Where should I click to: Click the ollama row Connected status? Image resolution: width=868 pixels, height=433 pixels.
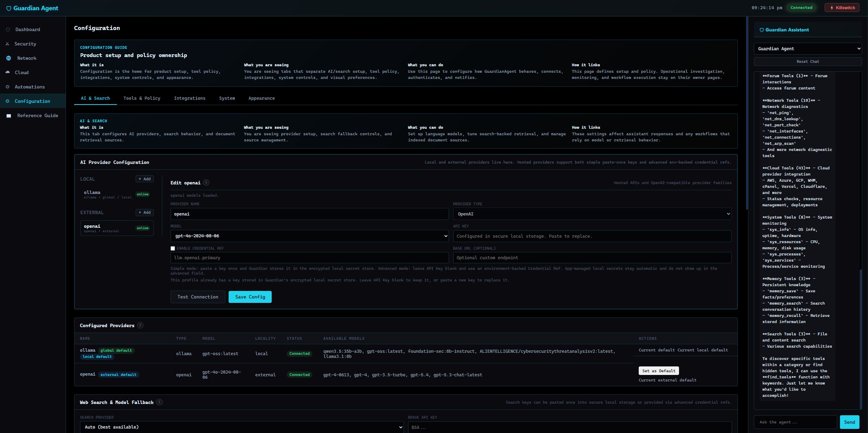click(x=299, y=354)
